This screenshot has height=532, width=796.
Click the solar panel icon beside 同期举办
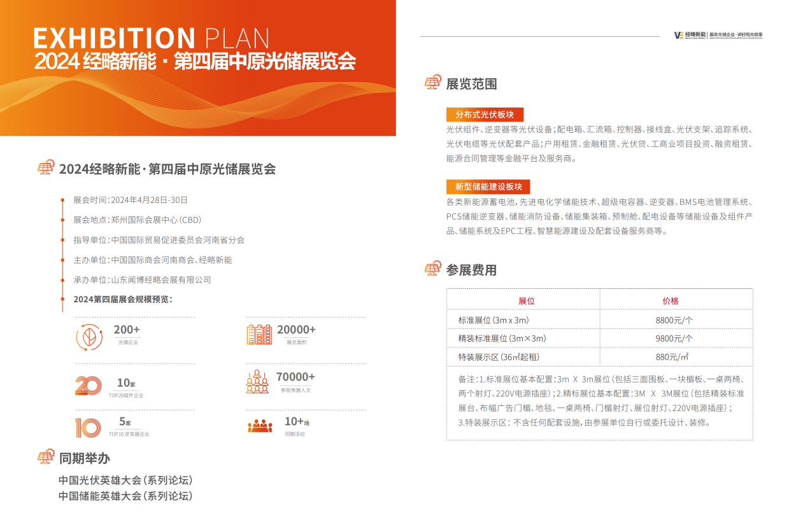[46, 457]
